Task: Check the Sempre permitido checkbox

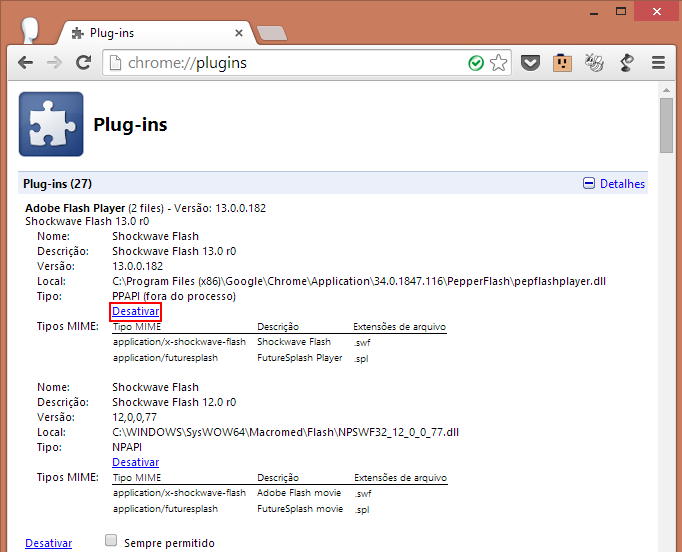Action: click(111, 541)
